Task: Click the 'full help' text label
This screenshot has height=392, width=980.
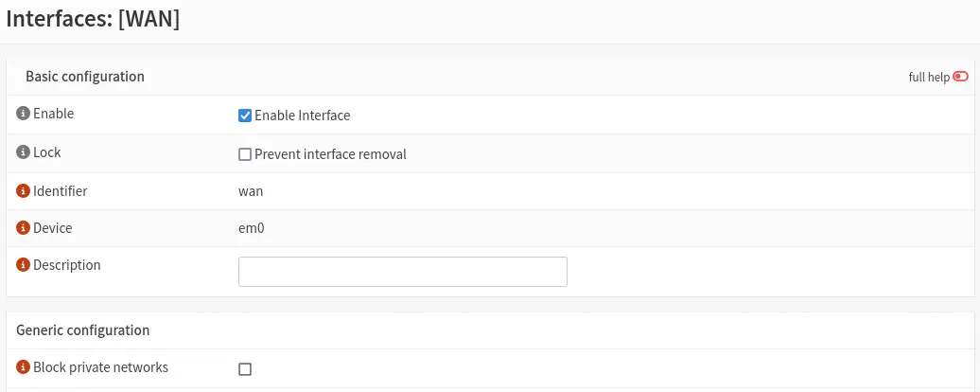Action: coord(928,78)
